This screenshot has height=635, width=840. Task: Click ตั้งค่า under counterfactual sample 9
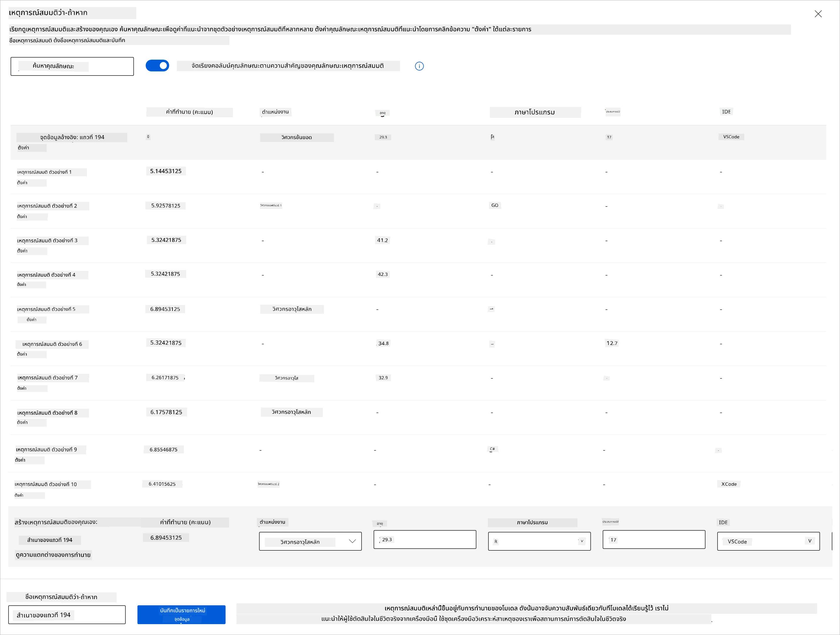point(20,460)
